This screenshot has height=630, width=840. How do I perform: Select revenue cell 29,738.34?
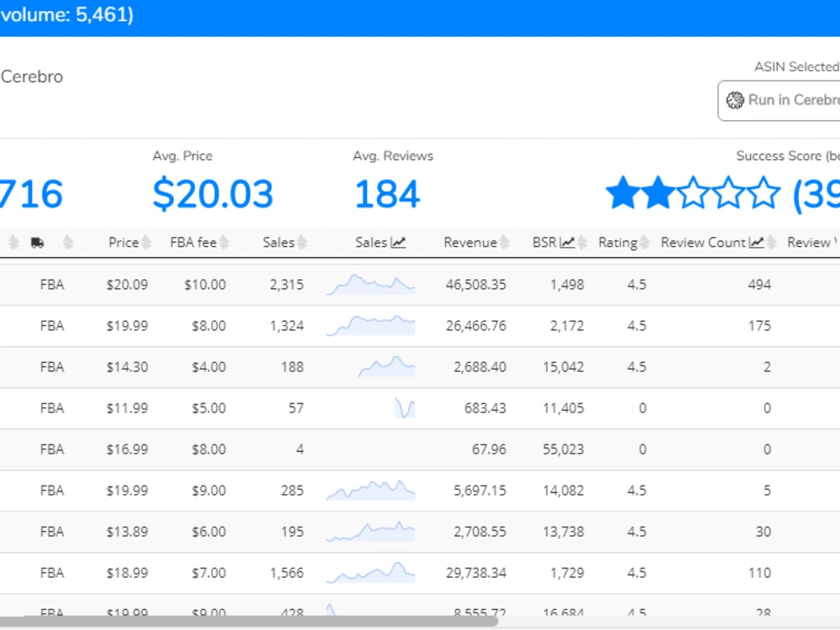coord(475,573)
